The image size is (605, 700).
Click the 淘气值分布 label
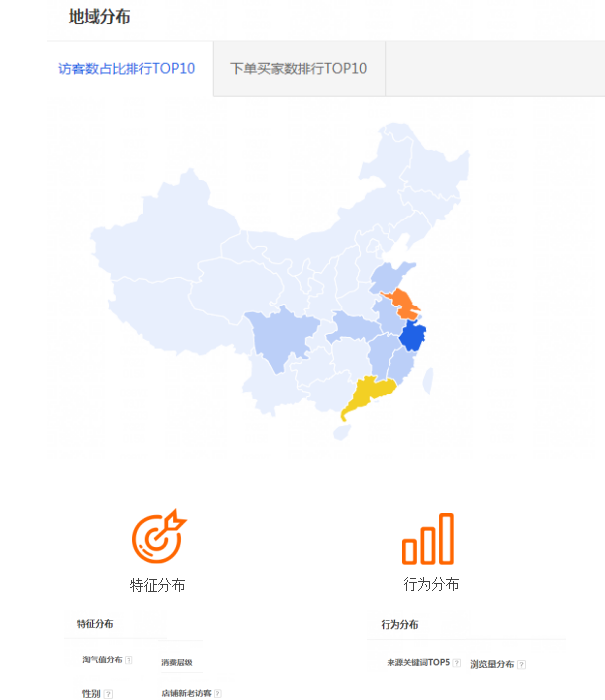[102, 660]
